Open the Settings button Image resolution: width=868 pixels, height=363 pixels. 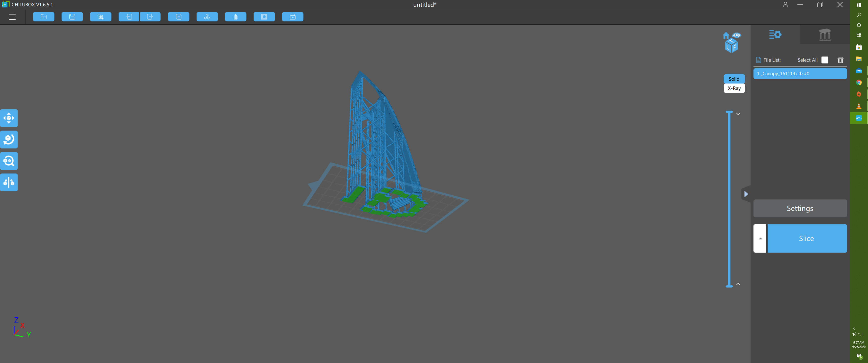[800, 208]
